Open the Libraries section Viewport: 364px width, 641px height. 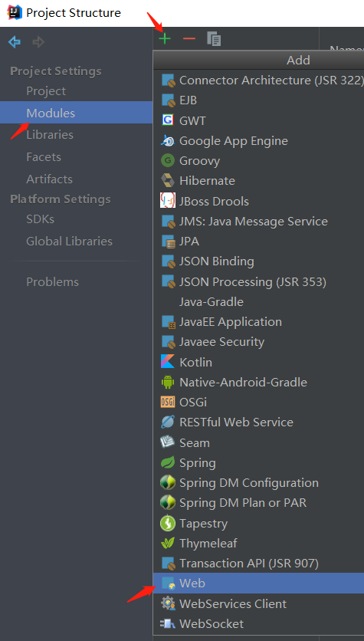point(50,134)
